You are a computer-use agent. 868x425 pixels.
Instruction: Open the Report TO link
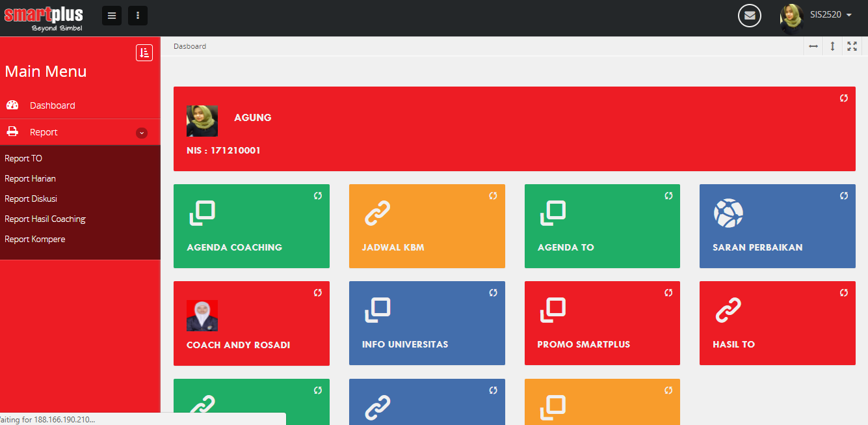pyautogui.click(x=23, y=158)
